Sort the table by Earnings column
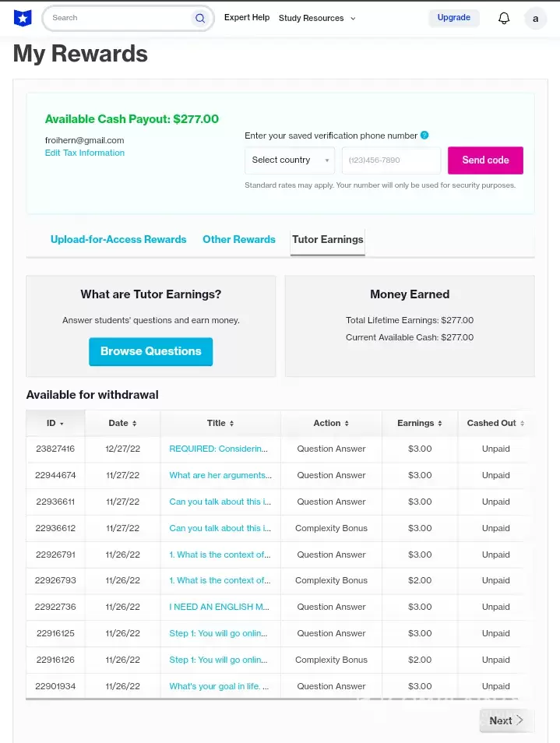 420,423
